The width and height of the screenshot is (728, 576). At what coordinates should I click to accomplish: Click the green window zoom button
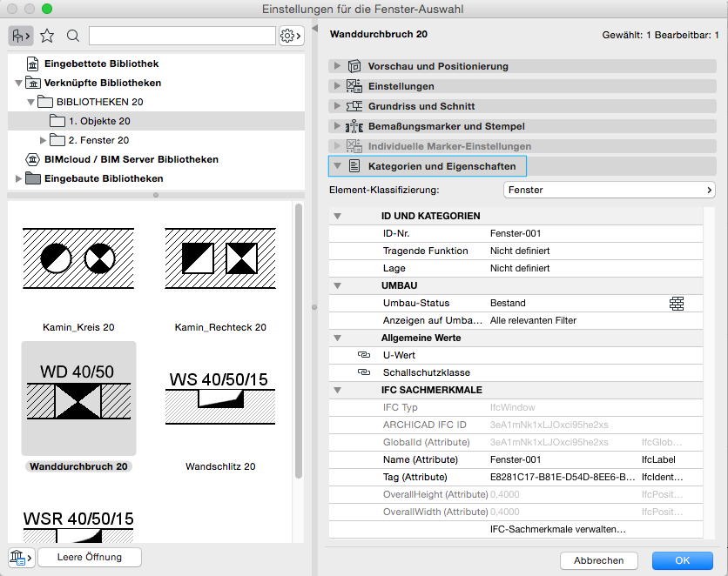click(47, 9)
